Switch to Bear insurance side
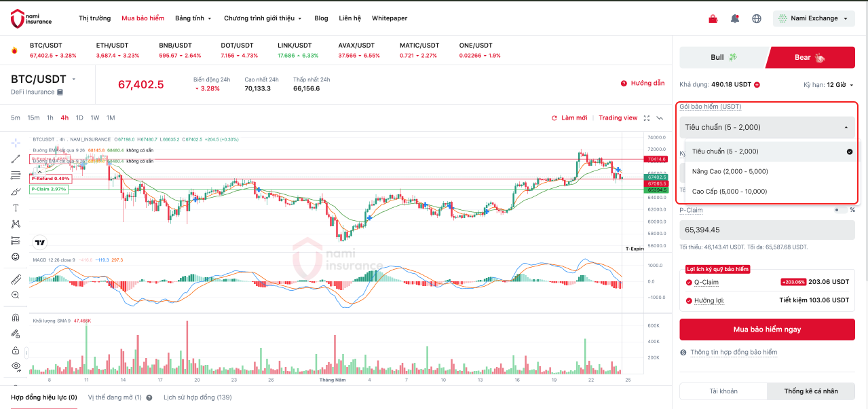Viewport: 868px width, 409px height. pos(810,57)
